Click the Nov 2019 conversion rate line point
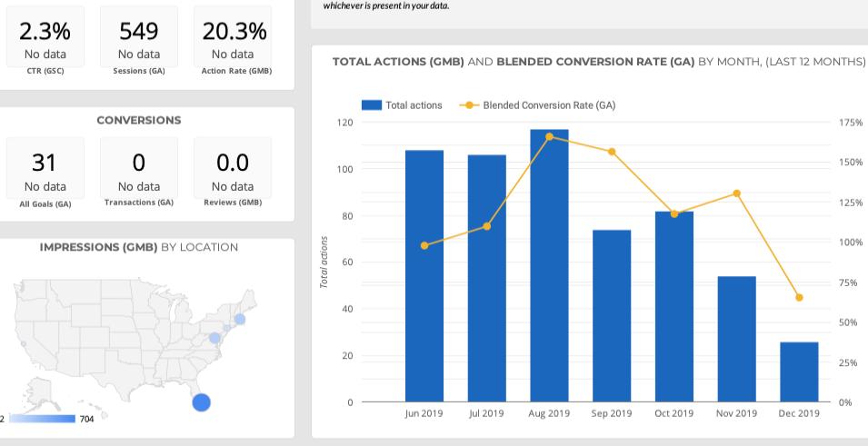Viewport: 868px width, 446px height. pyautogui.click(x=736, y=193)
